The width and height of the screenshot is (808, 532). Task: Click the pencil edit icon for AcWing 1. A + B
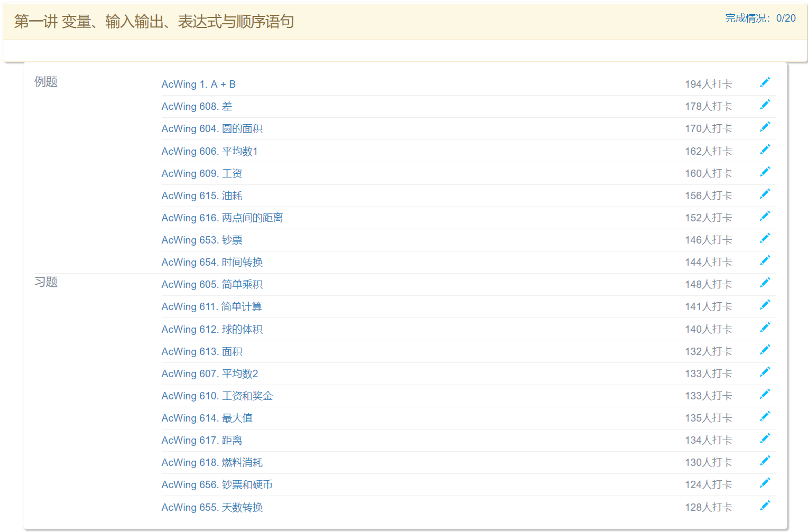[x=765, y=82]
